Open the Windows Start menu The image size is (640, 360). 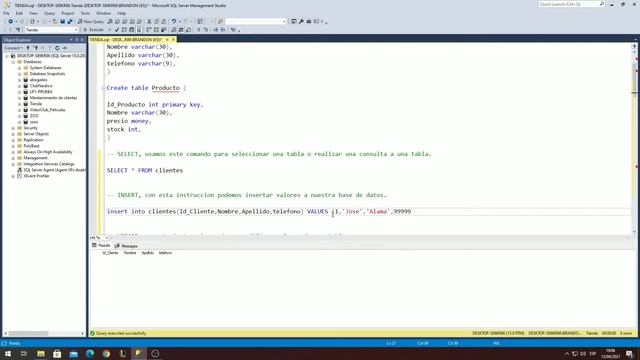pos(8,353)
